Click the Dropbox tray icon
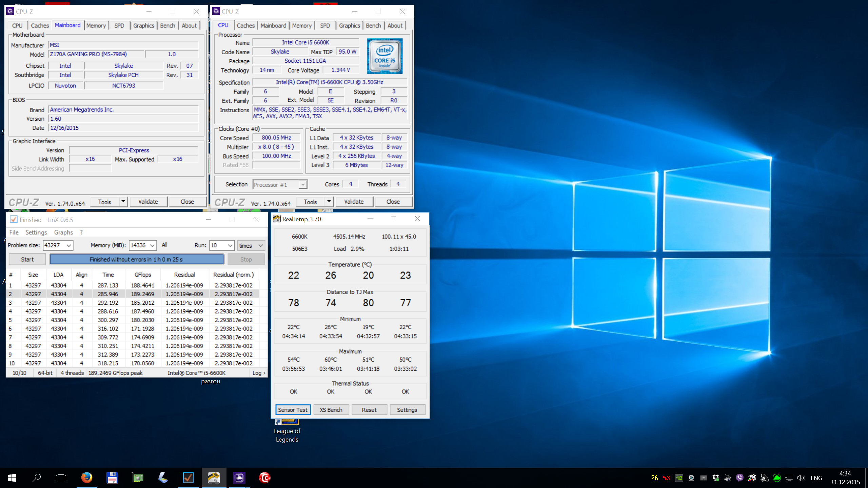 click(x=716, y=478)
